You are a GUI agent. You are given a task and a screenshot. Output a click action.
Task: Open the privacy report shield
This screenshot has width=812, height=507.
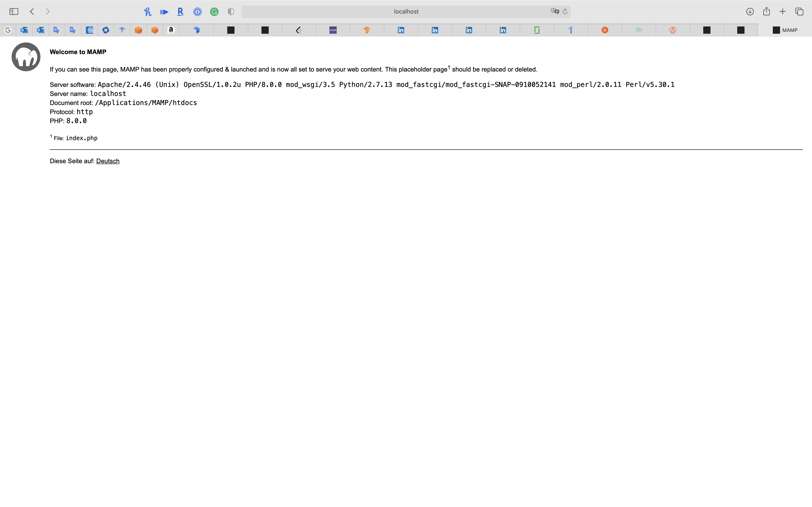[231, 12]
